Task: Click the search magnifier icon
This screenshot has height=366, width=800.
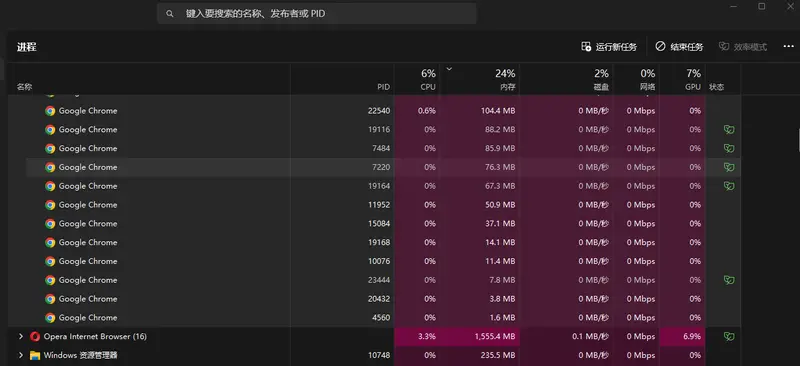Action: tap(170, 14)
